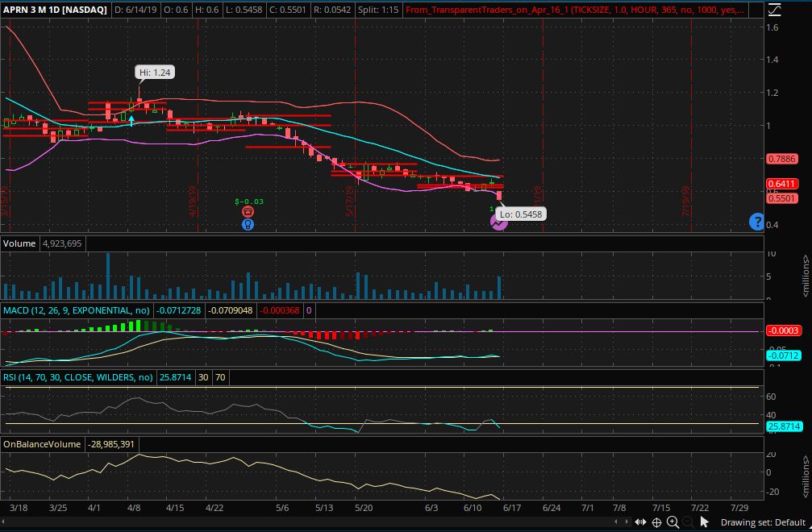Viewport: 812px width, 532px height.
Task: Click the 0.7886 red price bubble
Action: [x=782, y=159]
